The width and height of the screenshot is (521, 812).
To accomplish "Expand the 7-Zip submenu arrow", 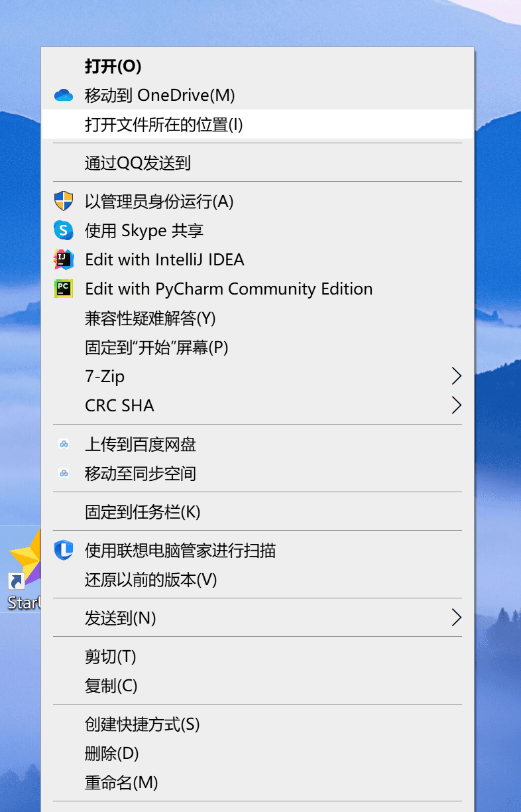I will click(456, 376).
